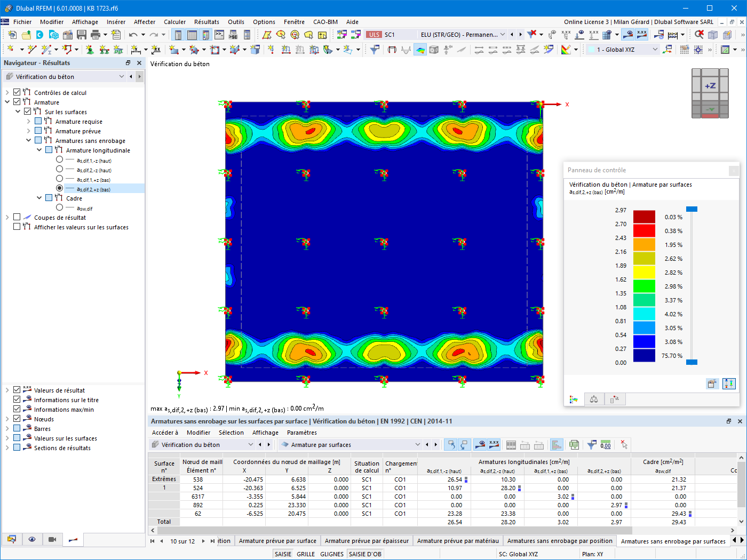Collapse the Armature longitudinale node
This screenshot has width=747, height=560.
pos(39,150)
